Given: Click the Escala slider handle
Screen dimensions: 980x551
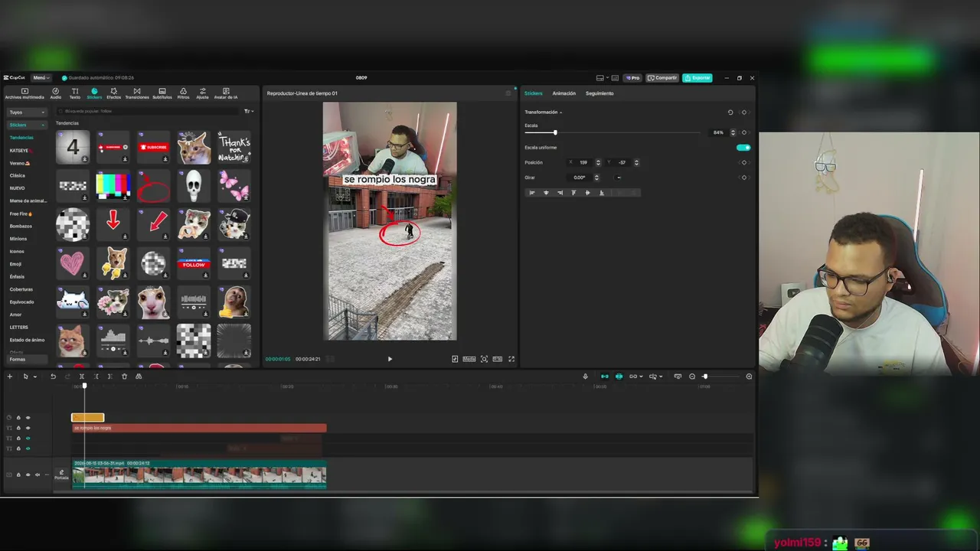Looking at the screenshot, I should tap(555, 132).
